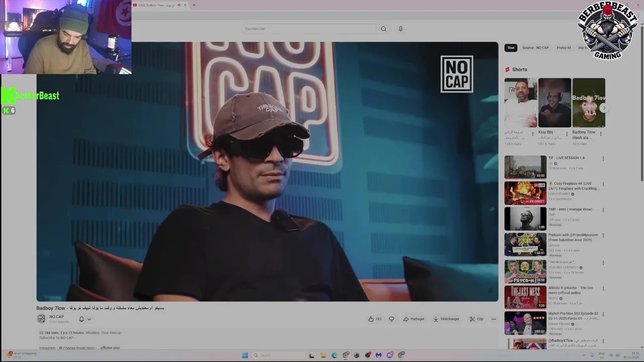Image resolution: width=644 pixels, height=362 pixels.
Task: Click the NO CAP watermark in video
Action: [x=457, y=74]
